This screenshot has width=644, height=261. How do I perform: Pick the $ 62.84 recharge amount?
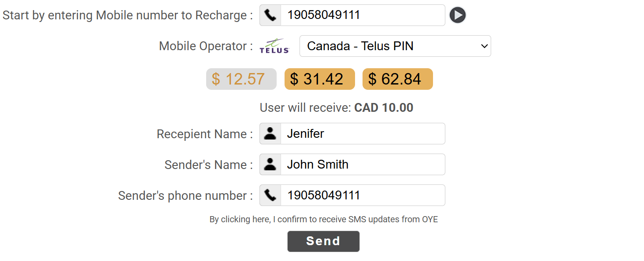pos(397,79)
